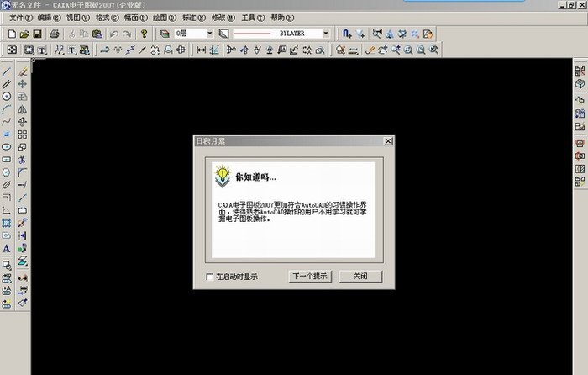Select the rectangle drawing tool
The width and height of the screenshot is (588, 375).
7,160
